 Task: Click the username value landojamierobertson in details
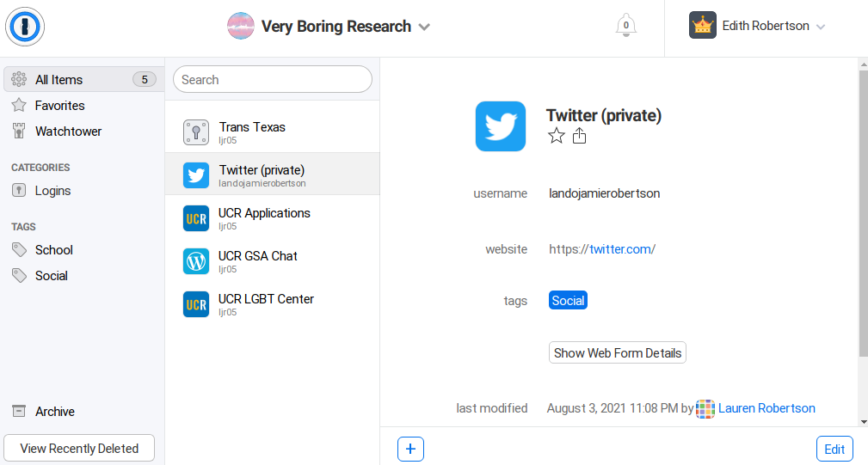click(604, 193)
